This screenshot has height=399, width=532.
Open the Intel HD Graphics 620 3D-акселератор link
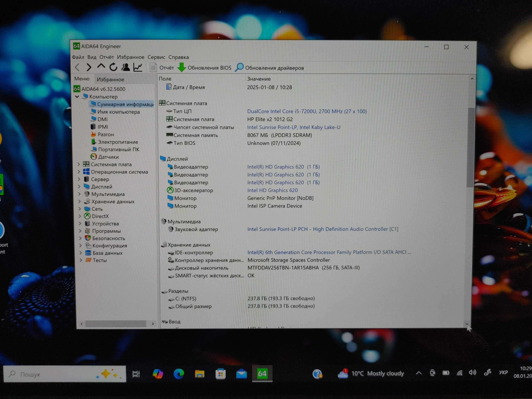pyautogui.click(x=272, y=190)
